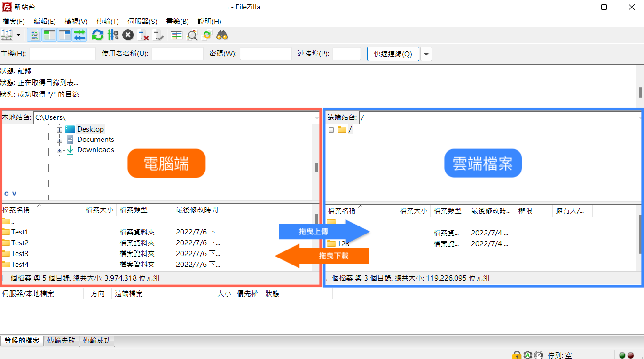The width and height of the screenshot is (644, 359).
Task: Open the 伺服器(S) menu
Action: tap(142, 22)
